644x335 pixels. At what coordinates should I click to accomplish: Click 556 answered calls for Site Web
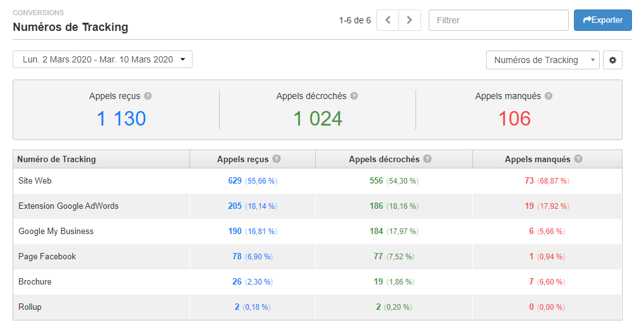376,180
